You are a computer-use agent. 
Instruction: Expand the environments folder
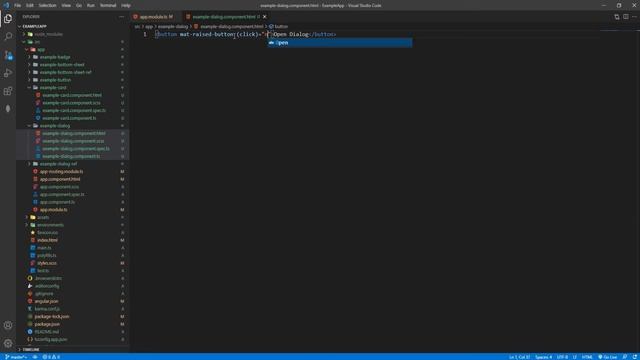tap(50, 225)
